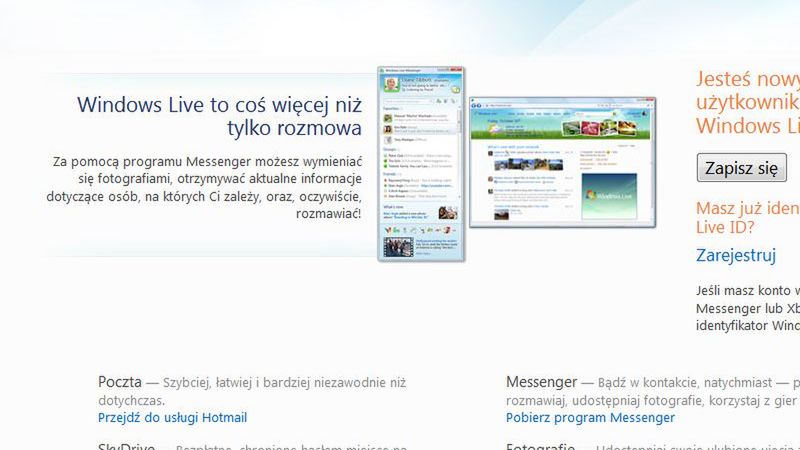
Task: Open the Zarejestruj link
Action: 736,255
